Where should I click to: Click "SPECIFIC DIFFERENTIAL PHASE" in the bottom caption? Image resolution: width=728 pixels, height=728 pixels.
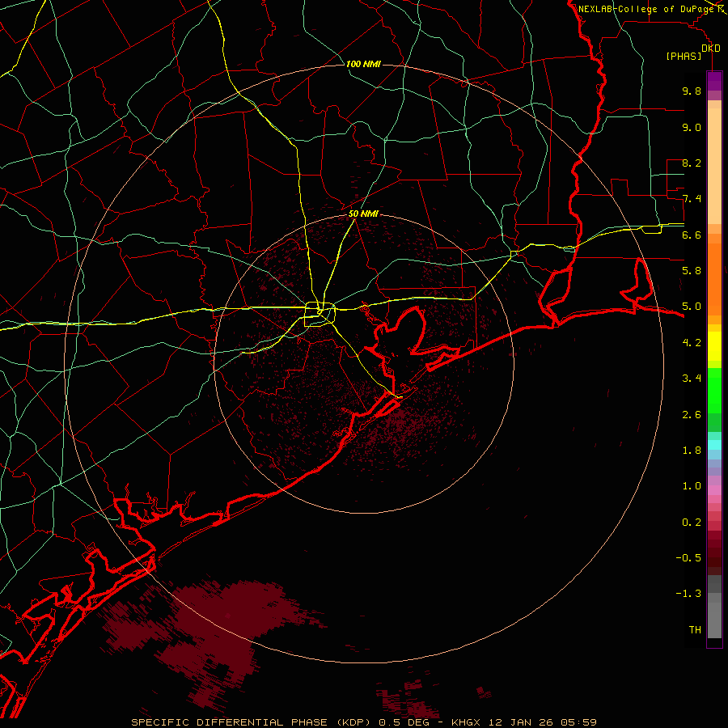click(x=230, y=722)
